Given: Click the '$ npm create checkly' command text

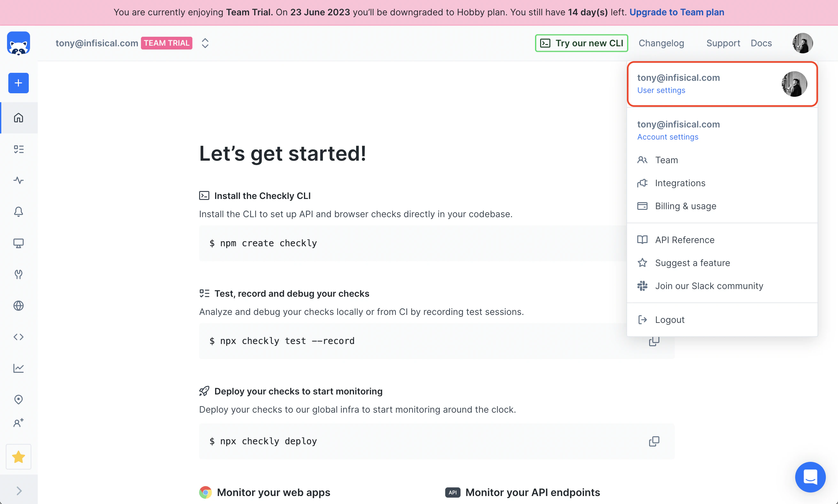Looking at the screenshot, I should [263, 243].
